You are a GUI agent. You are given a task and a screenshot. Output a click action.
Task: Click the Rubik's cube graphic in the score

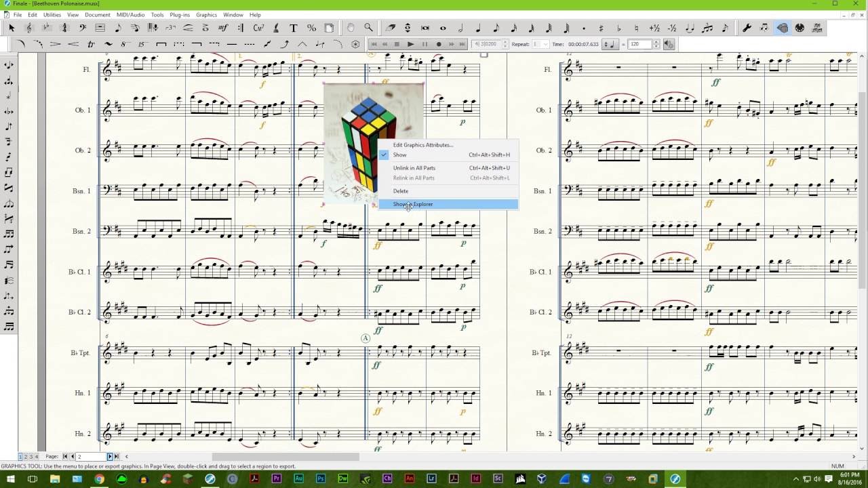(374, 144)
